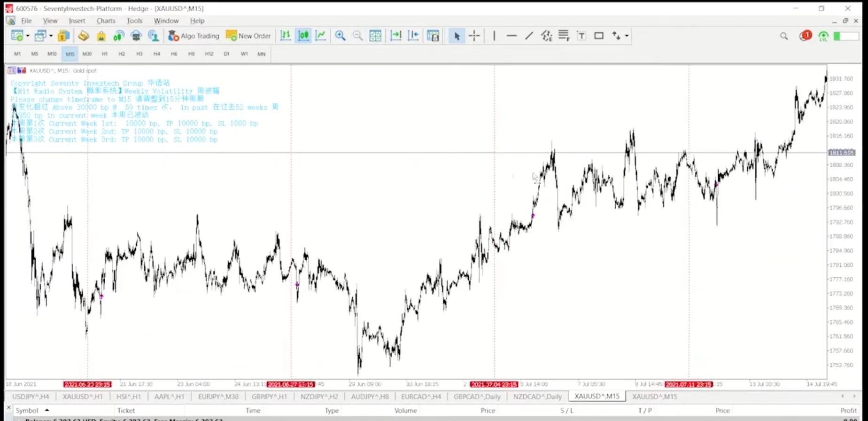Switch timeframe to H1
Image resolution: width=868 pixels, height=421 pixels.
point(105,54)
